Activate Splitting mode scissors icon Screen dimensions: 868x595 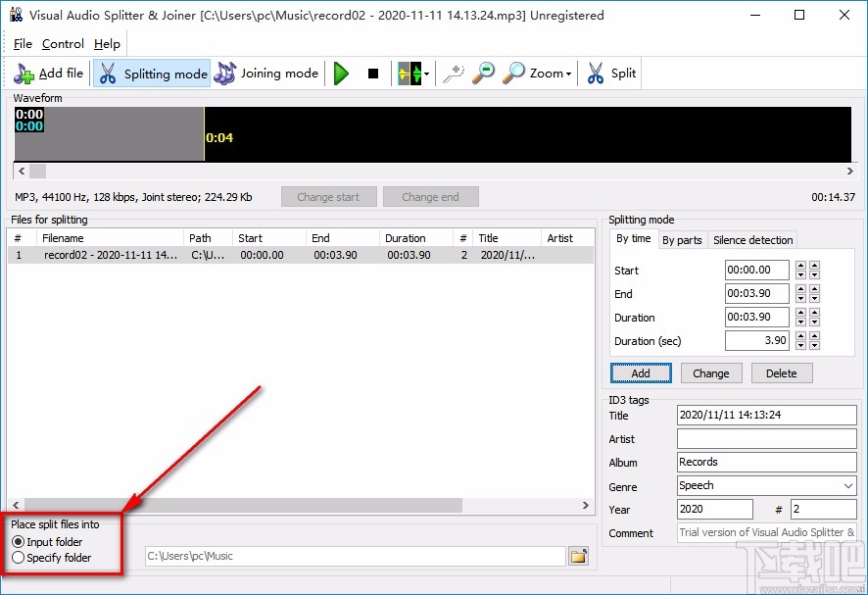tap(108, 74)
